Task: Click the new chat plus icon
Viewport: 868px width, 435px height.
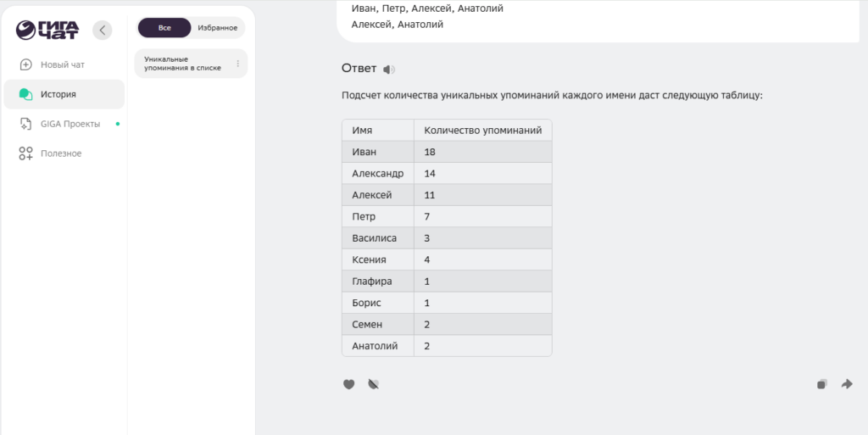Action: coord(25,64)
